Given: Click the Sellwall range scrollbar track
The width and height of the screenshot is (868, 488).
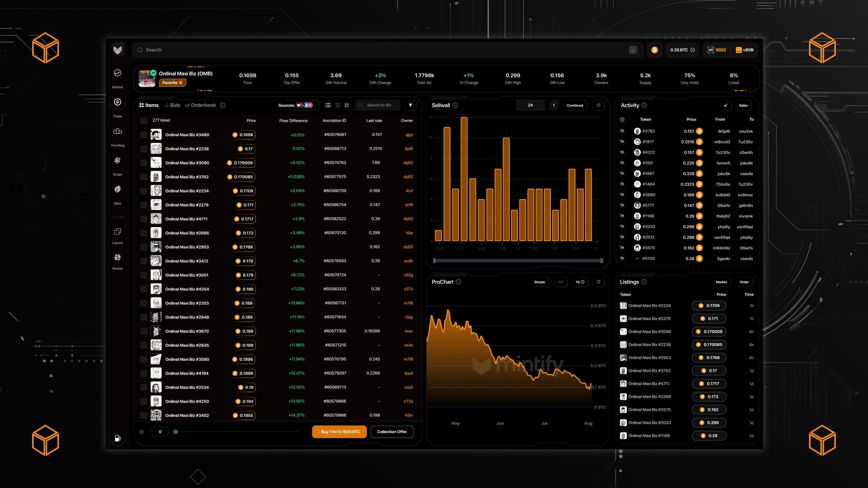Looking at the screenshot, I should click(x=518, y=261).
